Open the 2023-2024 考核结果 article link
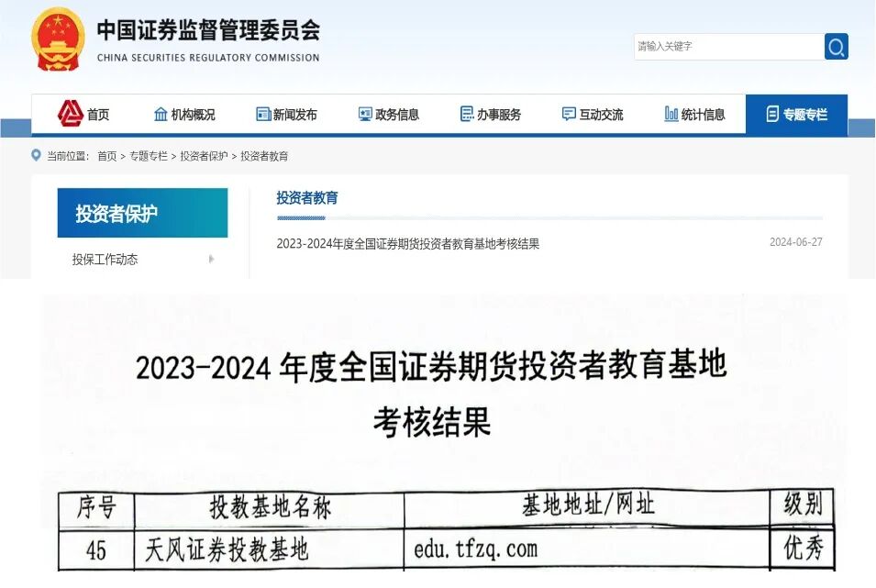The height and width of the screenshot is (588, 876). point(407,243)
